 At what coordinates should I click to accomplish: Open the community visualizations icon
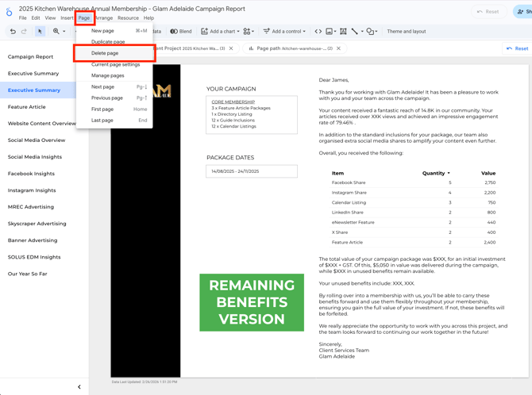tap(248, 32)
